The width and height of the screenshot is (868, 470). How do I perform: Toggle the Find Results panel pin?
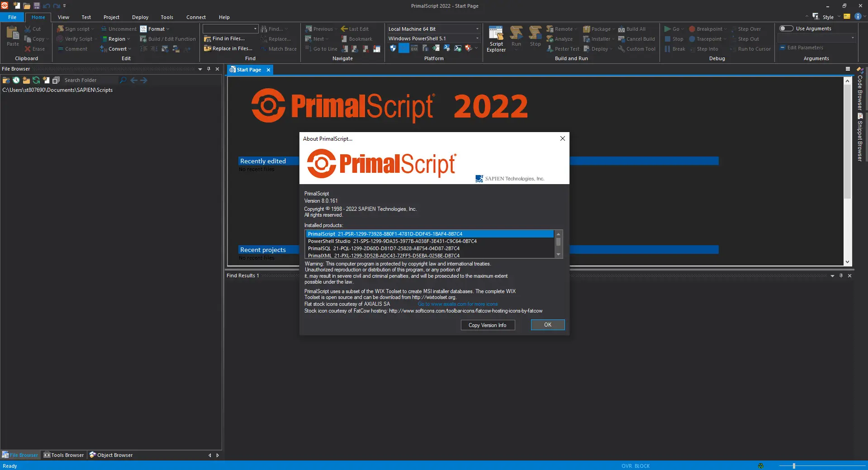click(841, 275)
